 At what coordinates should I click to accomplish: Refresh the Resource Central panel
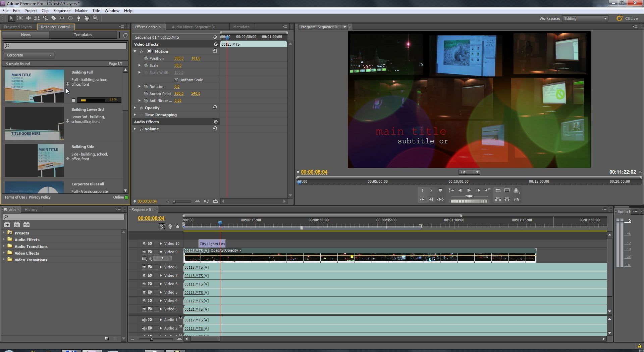125,35
